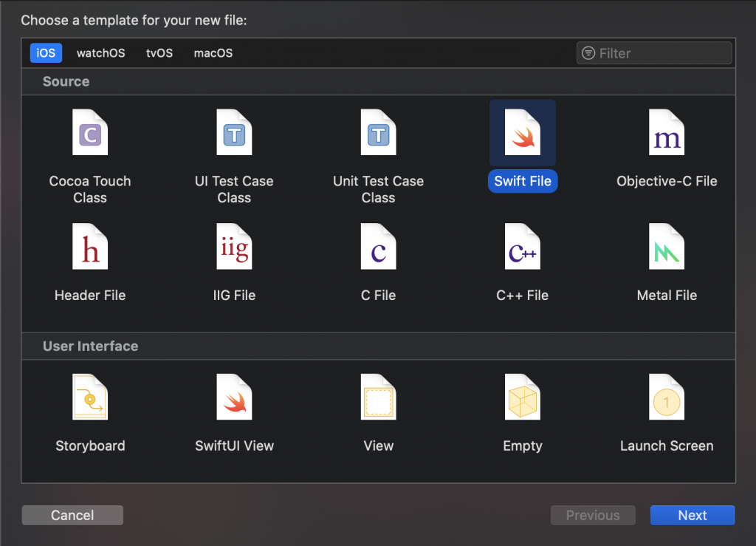
Task: Pick the Metal File template icon
Action: tap(667, 247)
